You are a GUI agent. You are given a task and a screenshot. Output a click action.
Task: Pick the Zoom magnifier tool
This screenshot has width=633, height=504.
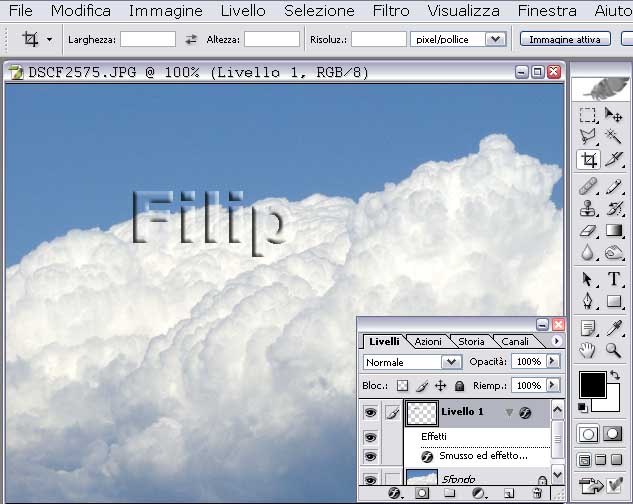pos(614,349)
